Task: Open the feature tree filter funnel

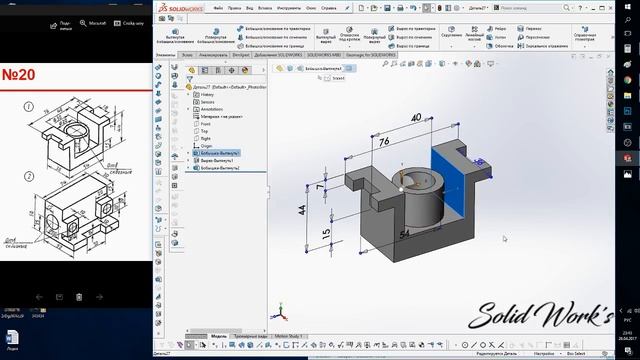Action: [190, 79]
